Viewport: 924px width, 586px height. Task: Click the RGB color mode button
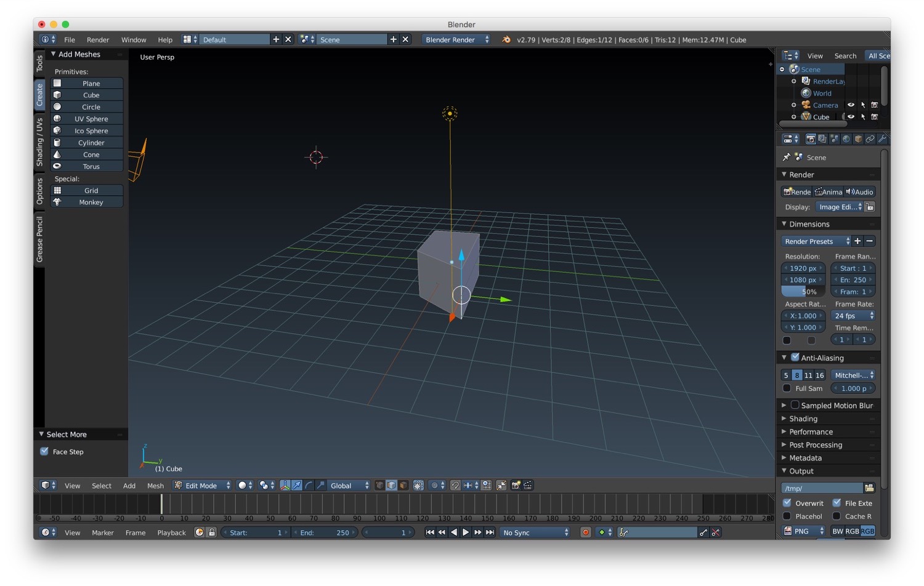point(852,531)
